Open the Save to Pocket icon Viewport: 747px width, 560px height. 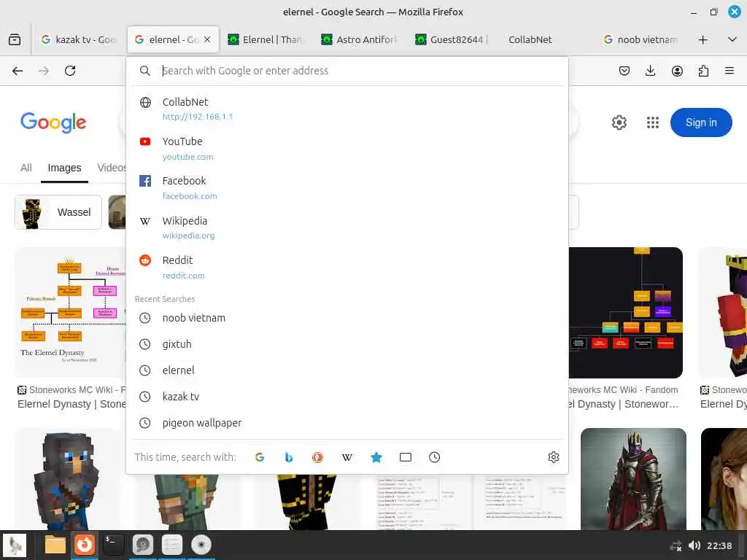(x=624, y=71)
